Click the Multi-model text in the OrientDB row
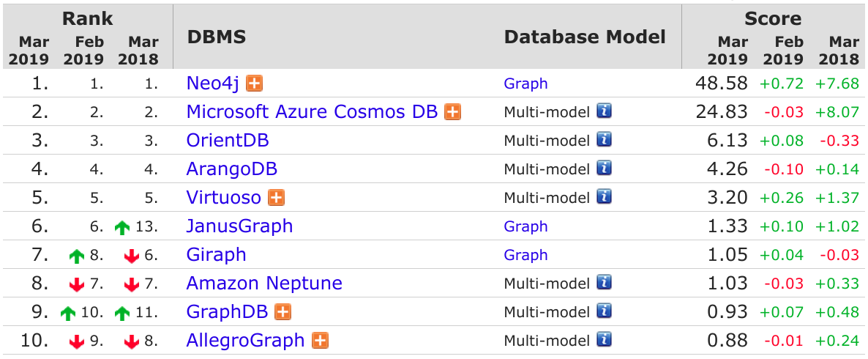 click(x=547, y=141)
